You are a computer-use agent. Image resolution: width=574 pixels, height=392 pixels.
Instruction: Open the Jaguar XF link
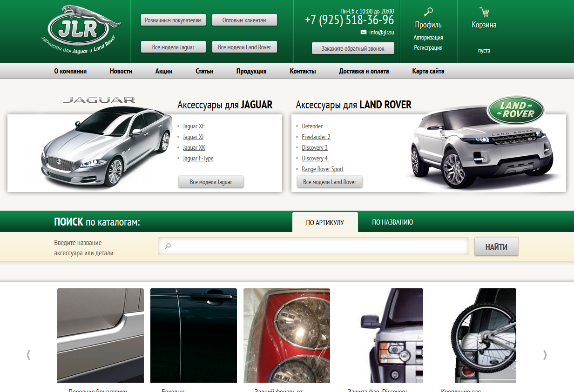pyautogui.click(x=194, y=126)
